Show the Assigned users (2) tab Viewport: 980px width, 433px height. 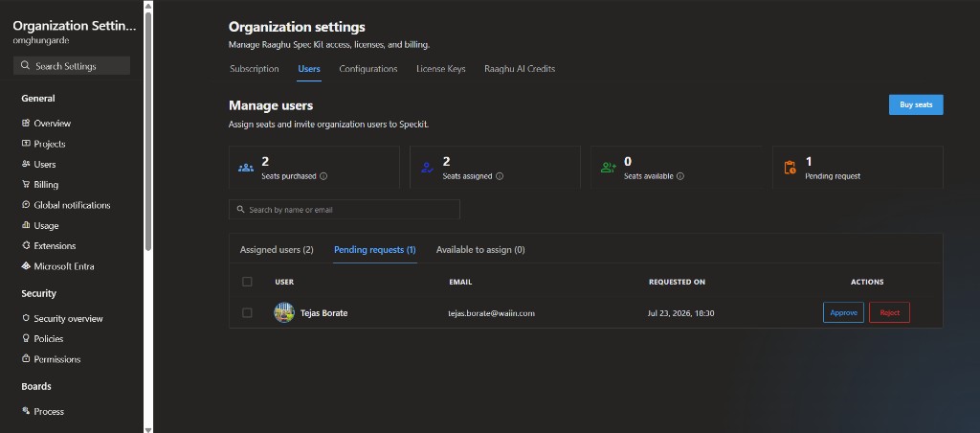pos(277,250)
